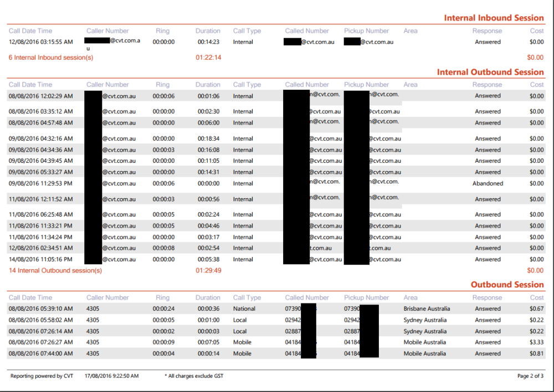The height and width of the screenshot is (392, 554).
Task: Click the cost $3.33
Action: tap(536, 342)
